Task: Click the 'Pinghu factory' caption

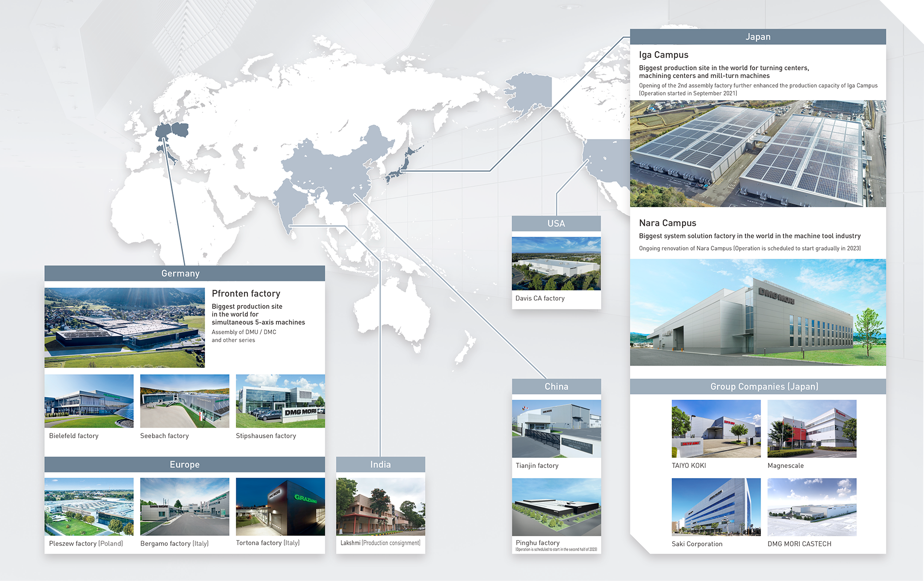Action: [x=538, y=543]
